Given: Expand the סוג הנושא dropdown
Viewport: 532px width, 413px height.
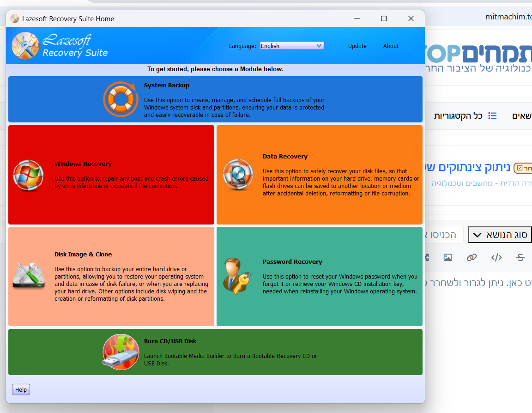Looking at the screenshot, I should [501, 235].
